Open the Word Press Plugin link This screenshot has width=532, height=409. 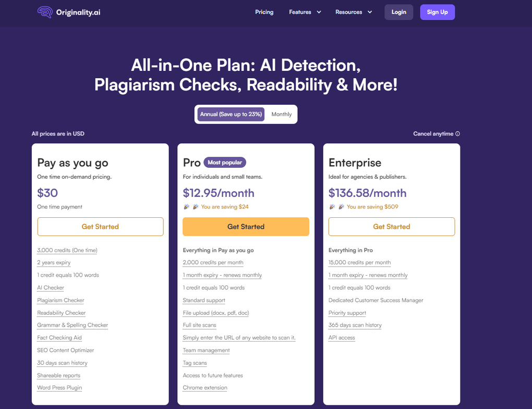[x=59, y=388]
